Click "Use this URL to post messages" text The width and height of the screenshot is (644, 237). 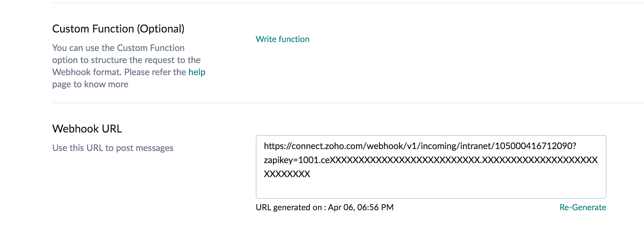click(113, 148)
